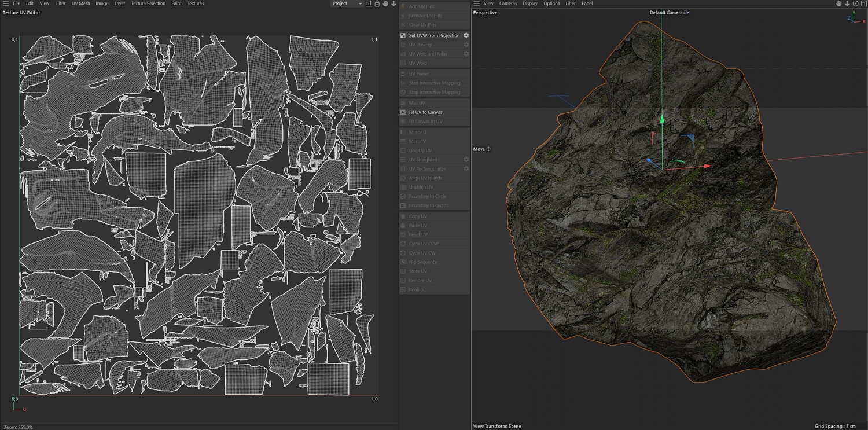Click the Paste UV command
Screen dimensions: 868x430
pos(435,226)
